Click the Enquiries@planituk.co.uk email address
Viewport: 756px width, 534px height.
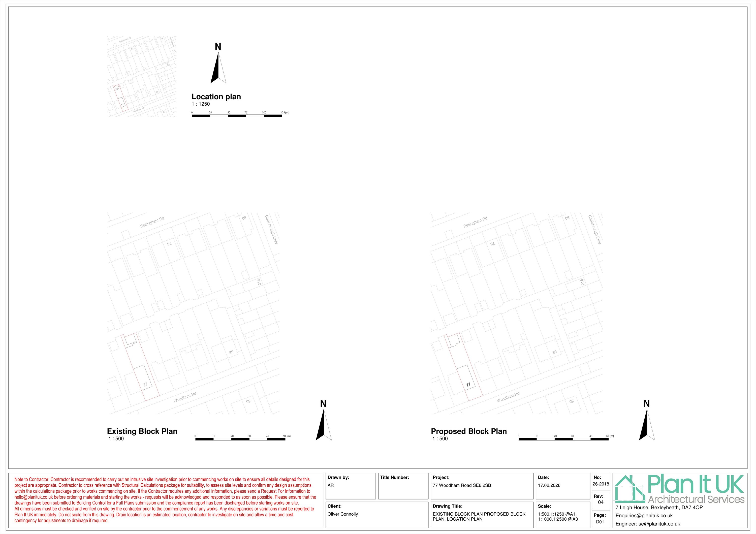point(644,516)
